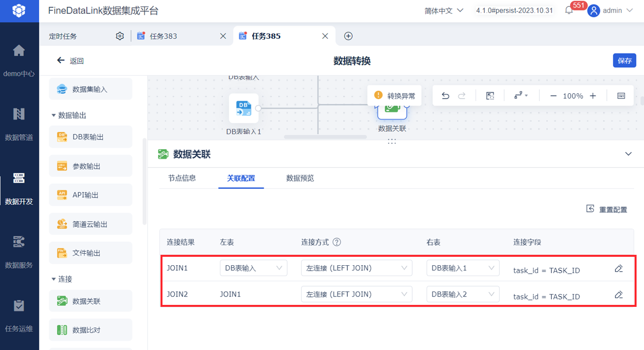Switch to the 任务385 tab
Viewport: 644px width, 350px height.
pos(266,36)
